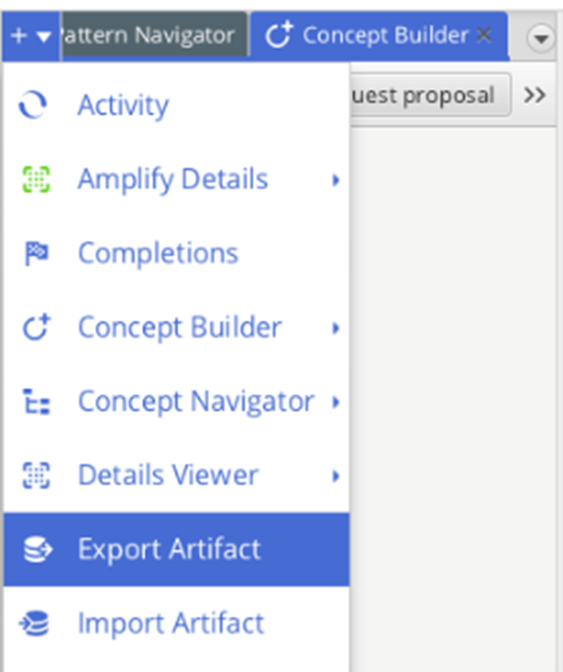Select the Concept Builder tab
563x672 pixels.
point(379,36)
